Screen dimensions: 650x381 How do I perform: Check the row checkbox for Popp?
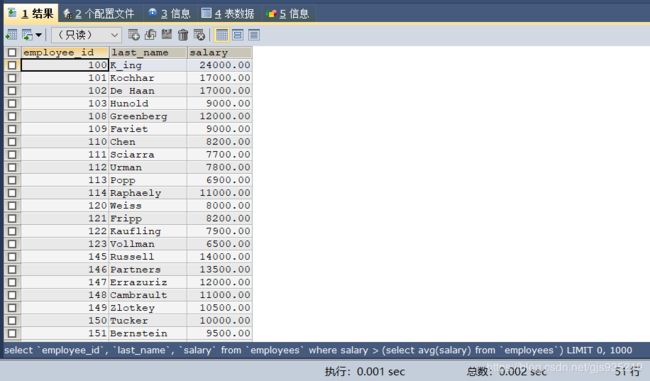(12, 180)
